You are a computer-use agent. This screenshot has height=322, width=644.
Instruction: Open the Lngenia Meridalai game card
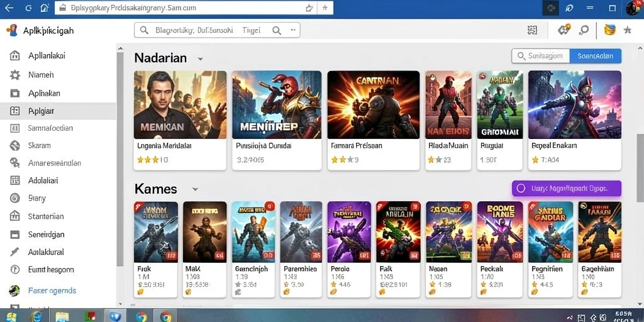[x=180, y=120]
